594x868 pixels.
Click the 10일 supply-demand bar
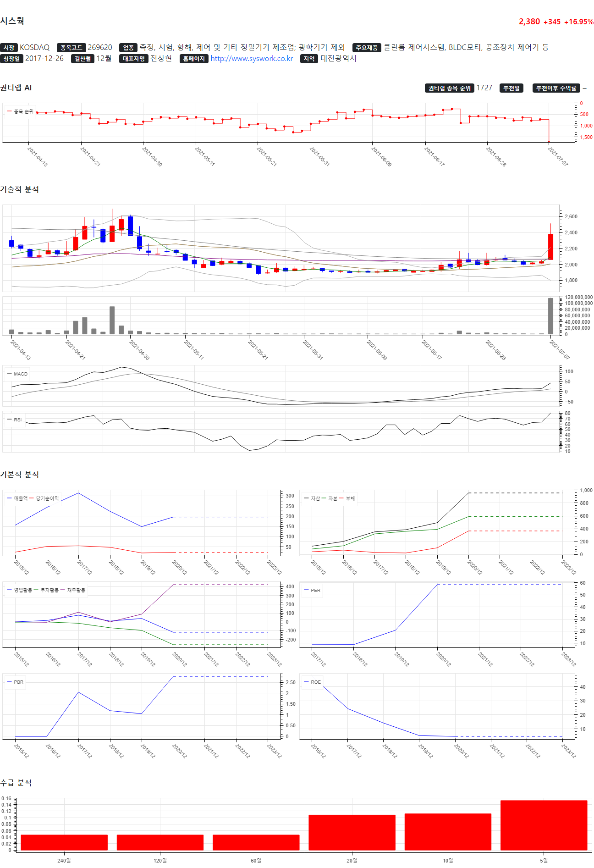click(x=448, y=832)
